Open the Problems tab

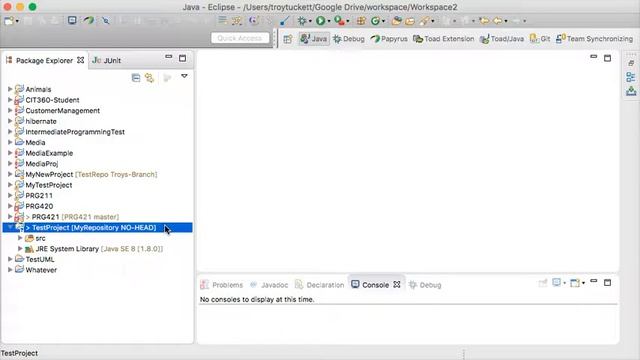coord(222,285)
